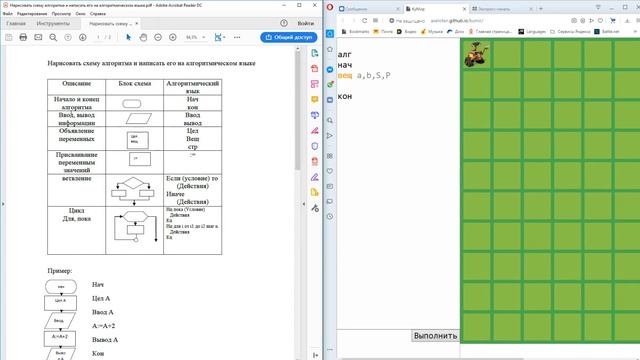Switch to the Tools tab in Acrobat
The width and height of the screenshot is (640, 360).
[53, 23]
